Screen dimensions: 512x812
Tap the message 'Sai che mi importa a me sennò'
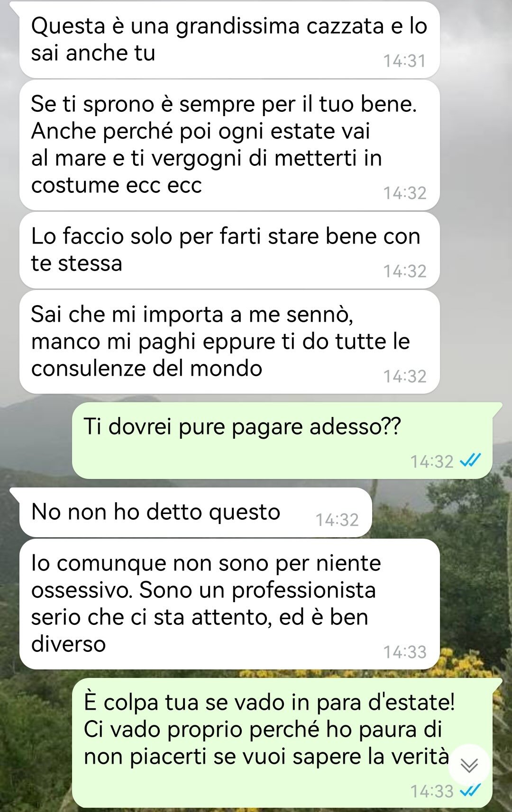point(229,342)
